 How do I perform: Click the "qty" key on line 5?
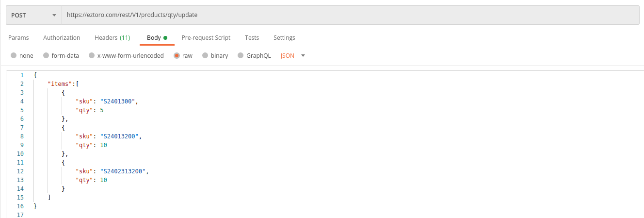tap(84, 110)
